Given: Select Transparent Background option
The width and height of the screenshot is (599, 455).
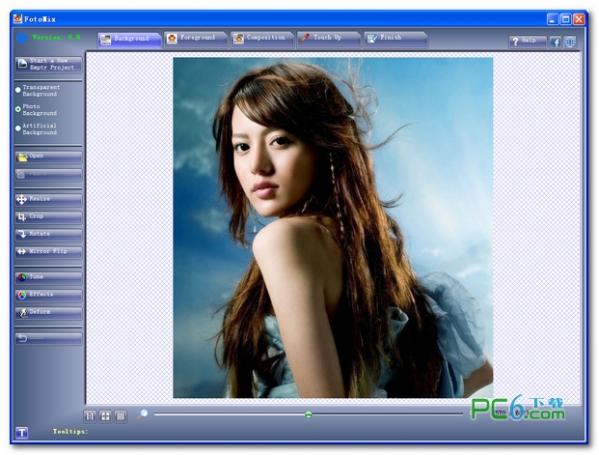Looking at the screenshot, I should click(37, 91).
